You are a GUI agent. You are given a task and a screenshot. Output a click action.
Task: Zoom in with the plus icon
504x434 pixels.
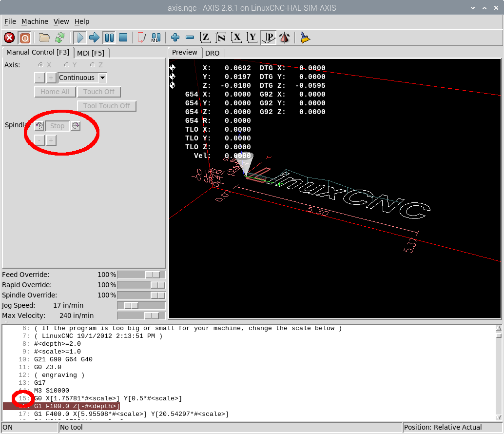175,38
